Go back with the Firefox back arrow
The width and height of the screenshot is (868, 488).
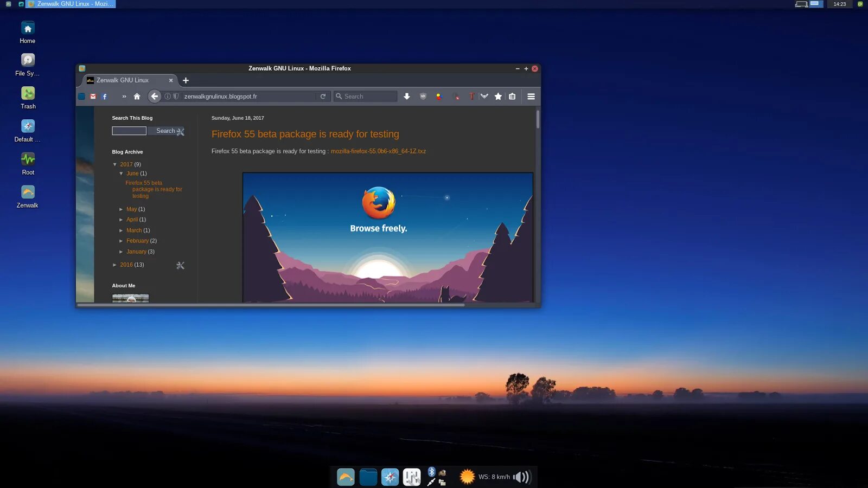[x=155, y=96]
